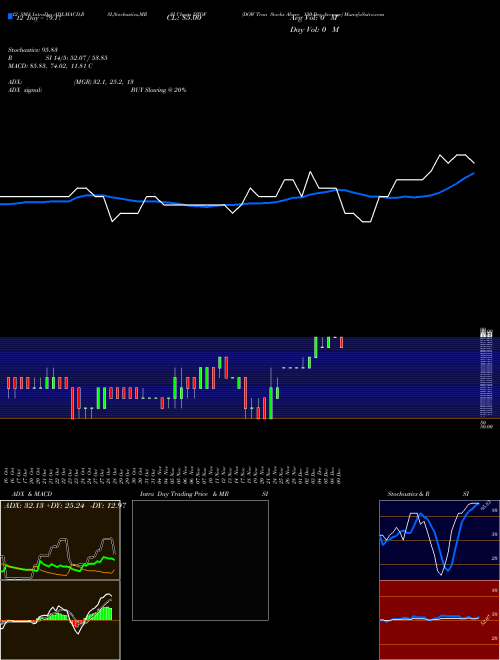Click the 'Stochastics & R' panel title
The image size is (500, 660).
pyautogui.click(x=409, y=494)
